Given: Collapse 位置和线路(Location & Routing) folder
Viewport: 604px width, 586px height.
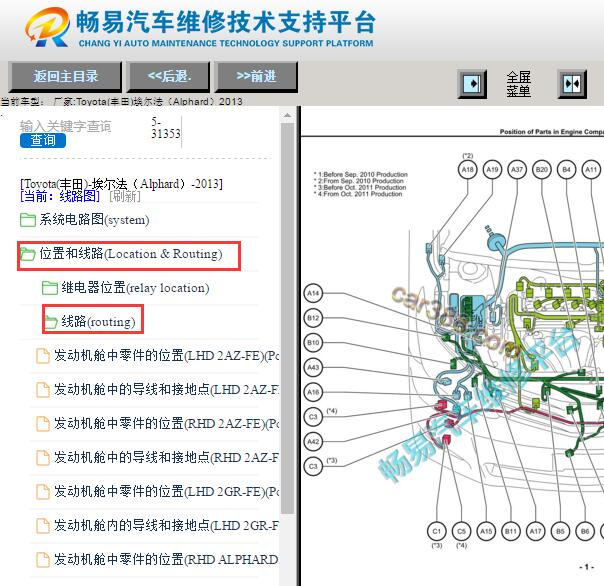Looking at the screenshot, I should 131,254.
